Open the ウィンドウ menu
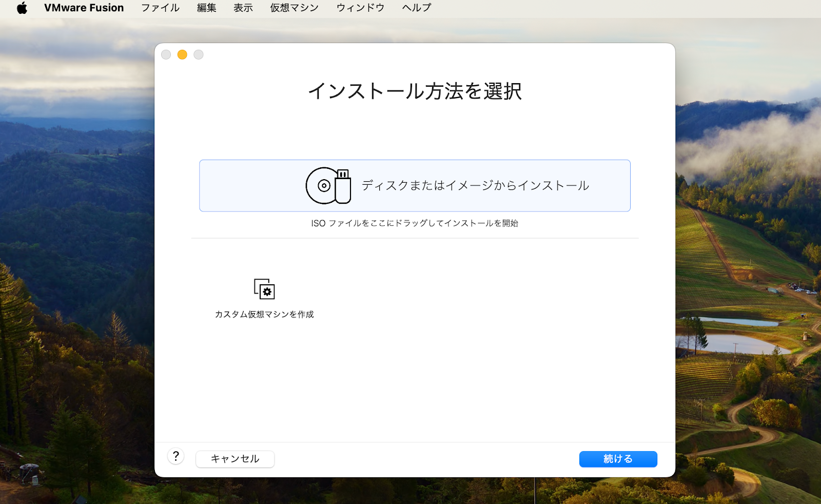 pos(361,8)
